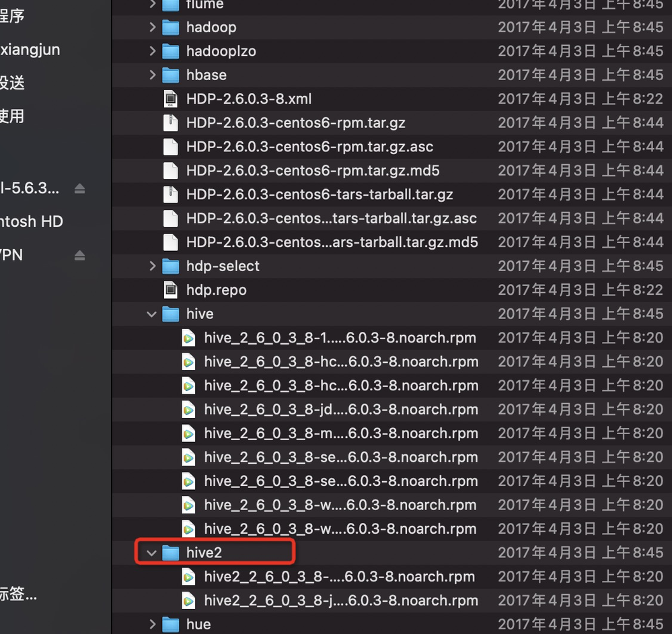The image size is (672, 634).
Task: Select the hive folder icon
Action: (171, 314)
